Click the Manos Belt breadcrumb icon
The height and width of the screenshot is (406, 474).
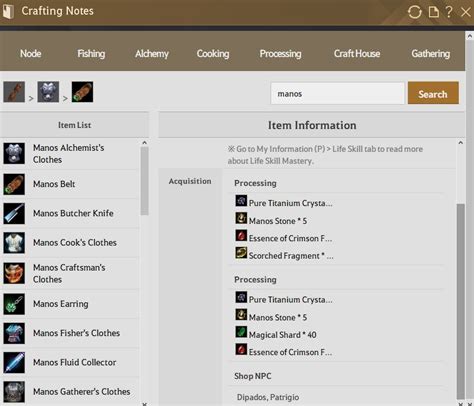(82, 92)
